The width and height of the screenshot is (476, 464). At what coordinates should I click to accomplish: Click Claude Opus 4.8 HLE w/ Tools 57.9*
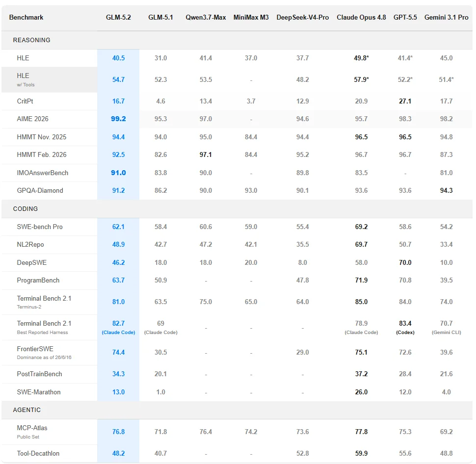coord(361,79)
